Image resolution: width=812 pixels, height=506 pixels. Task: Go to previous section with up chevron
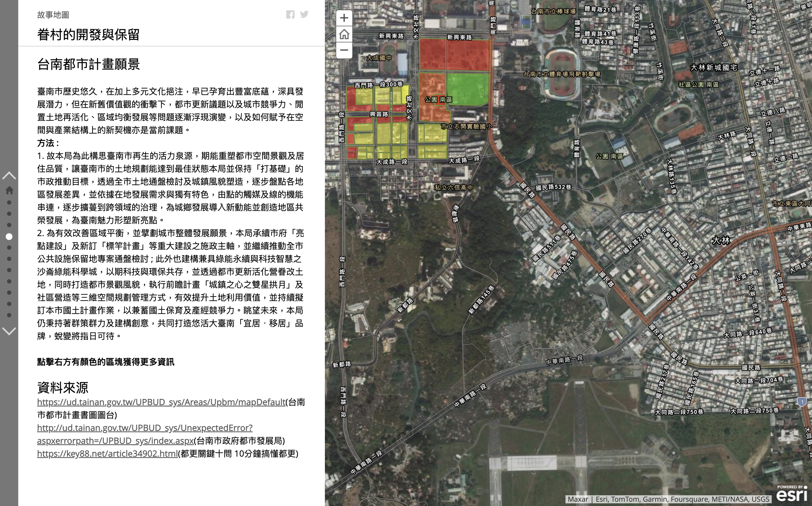9,176
